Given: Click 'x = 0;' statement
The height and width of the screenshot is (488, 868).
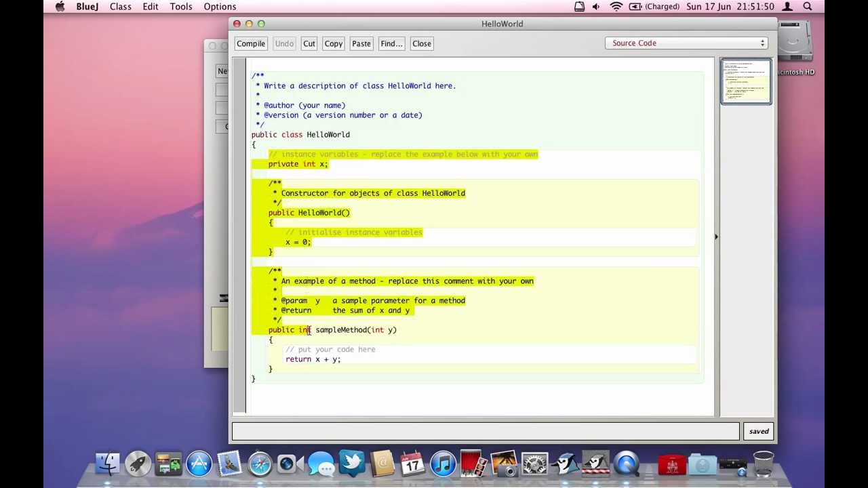Looking at the screenshot, I should click(298, 242).
